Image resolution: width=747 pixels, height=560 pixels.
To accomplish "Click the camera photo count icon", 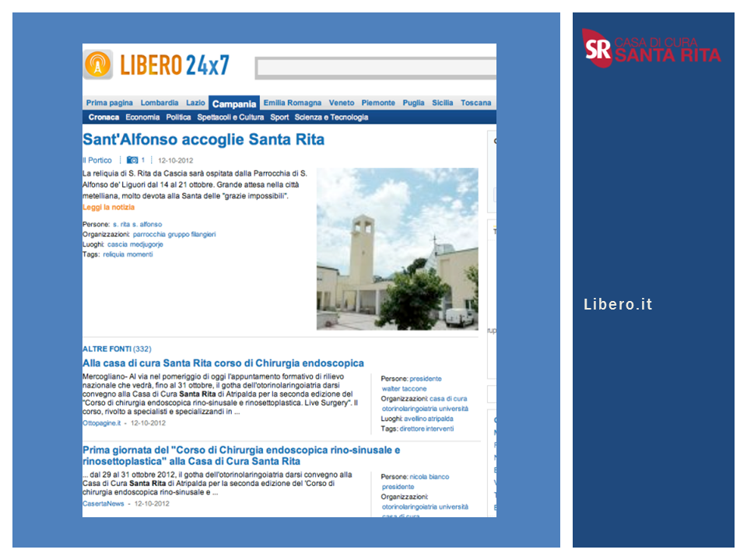I will [x=132, y=160].
